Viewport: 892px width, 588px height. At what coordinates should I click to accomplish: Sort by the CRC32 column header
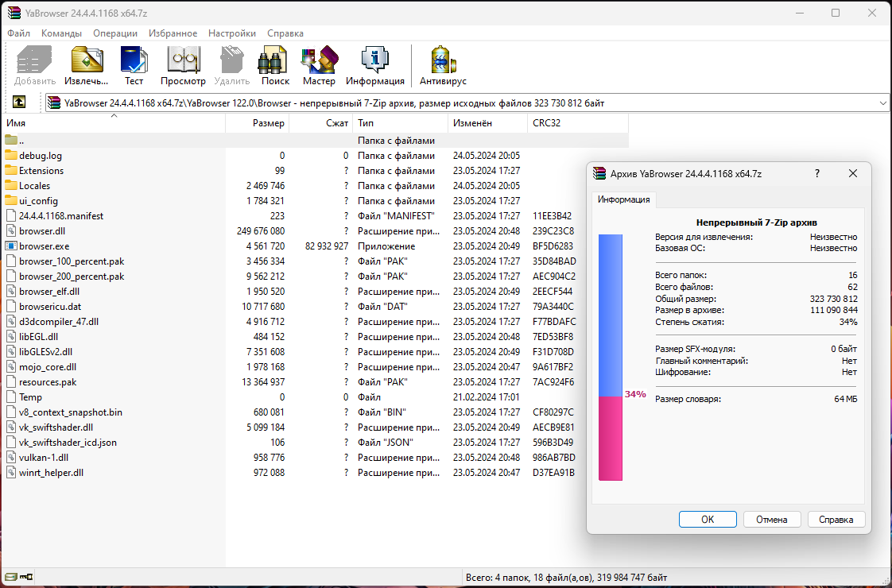(578, 123)
